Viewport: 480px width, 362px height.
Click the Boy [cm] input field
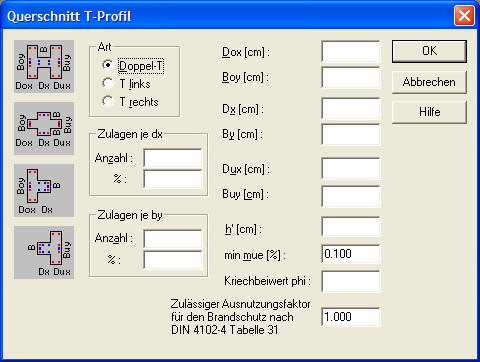tap(351, 77)
